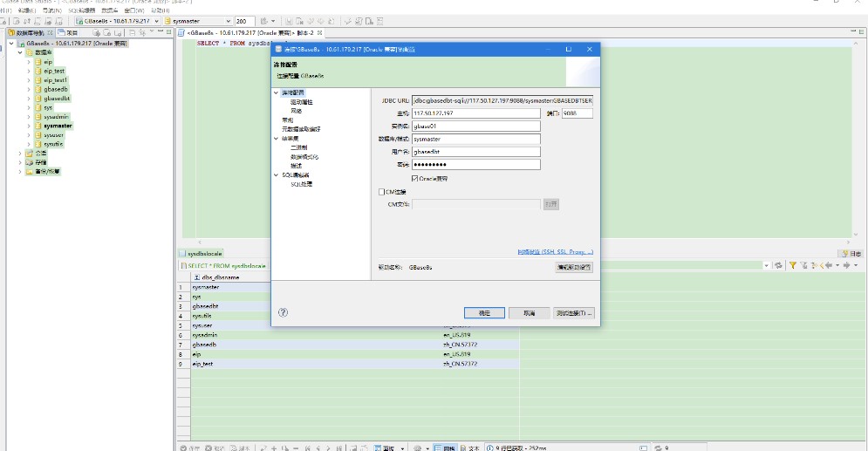Switch result view to text mode
868x451 pixels.
pyautogui.click(x=469, y=448)
